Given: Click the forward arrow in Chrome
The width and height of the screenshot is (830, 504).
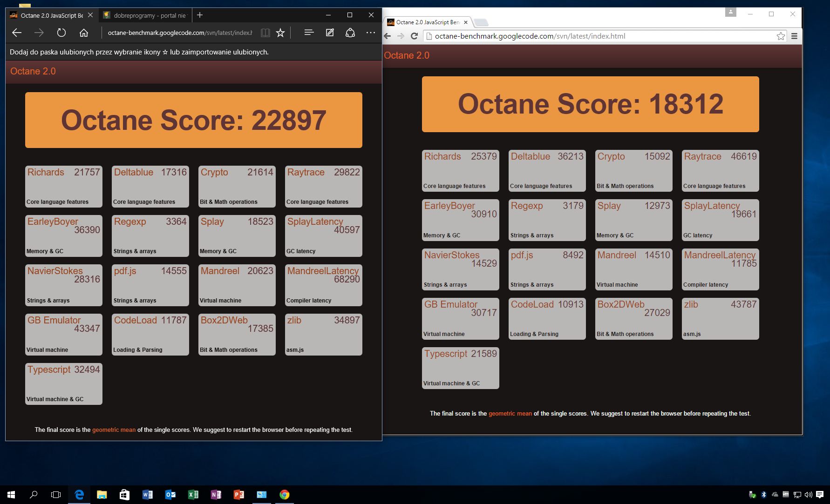Looking at the screenshot, I should tap(401, 36).
